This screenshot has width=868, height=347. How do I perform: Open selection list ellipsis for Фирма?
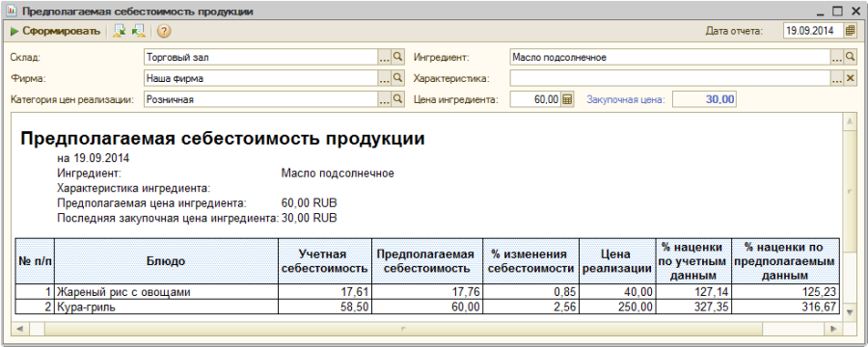pos(385,78)
